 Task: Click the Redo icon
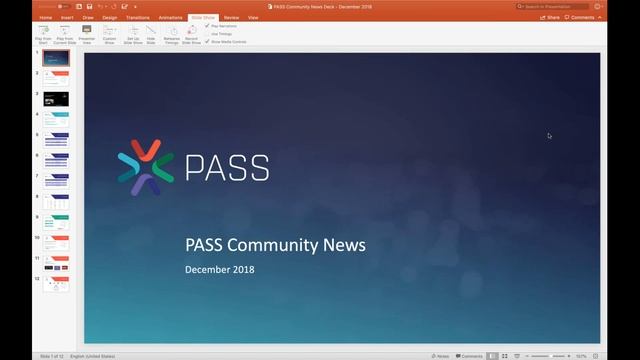pyautogui.click(x=114, y=7)
